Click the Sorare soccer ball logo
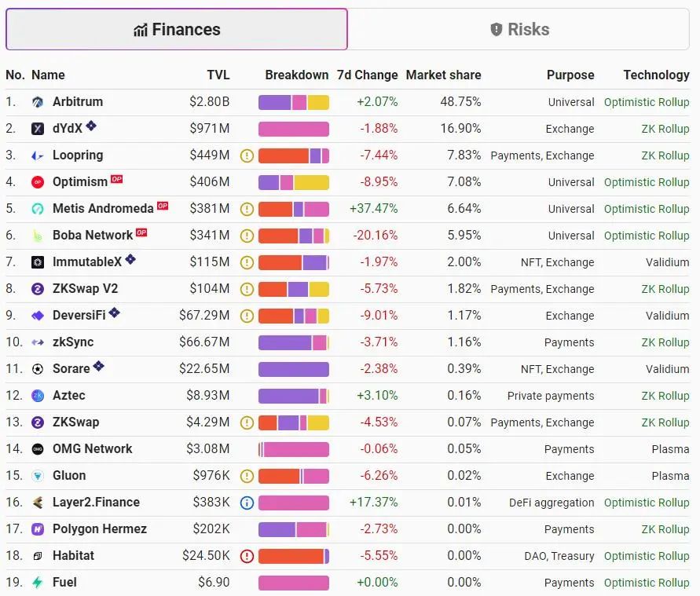 click(38, 369)
